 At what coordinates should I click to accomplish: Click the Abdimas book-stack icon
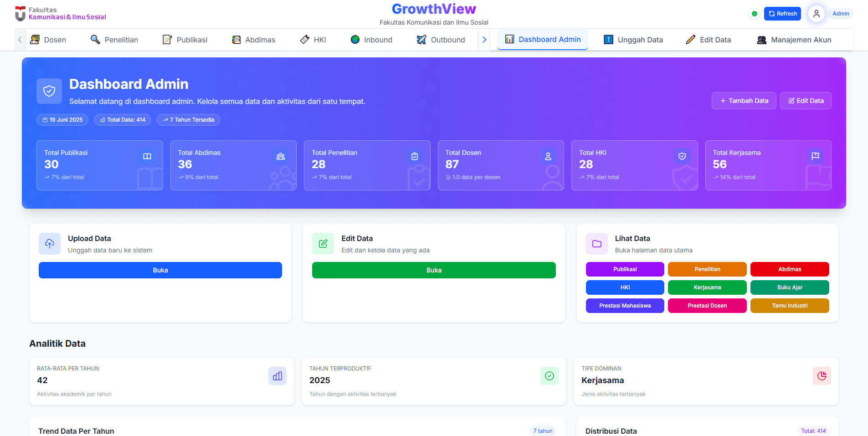tap(236, 39)
